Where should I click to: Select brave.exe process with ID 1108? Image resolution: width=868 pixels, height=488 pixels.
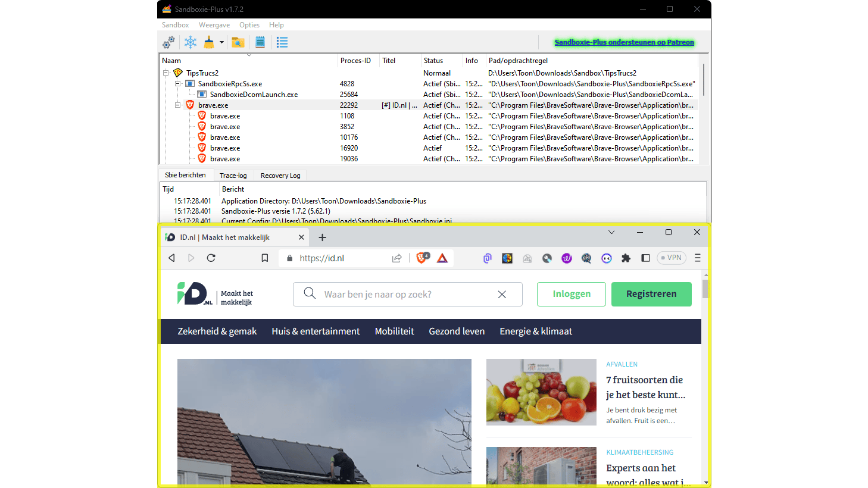(x=428, y=116)
